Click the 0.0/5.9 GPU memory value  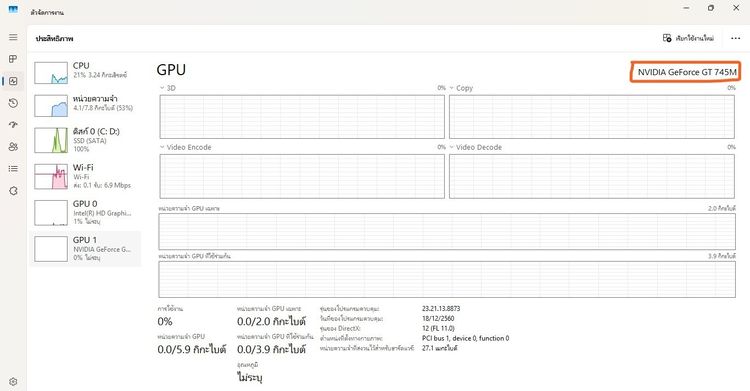[x=191, y=349]
